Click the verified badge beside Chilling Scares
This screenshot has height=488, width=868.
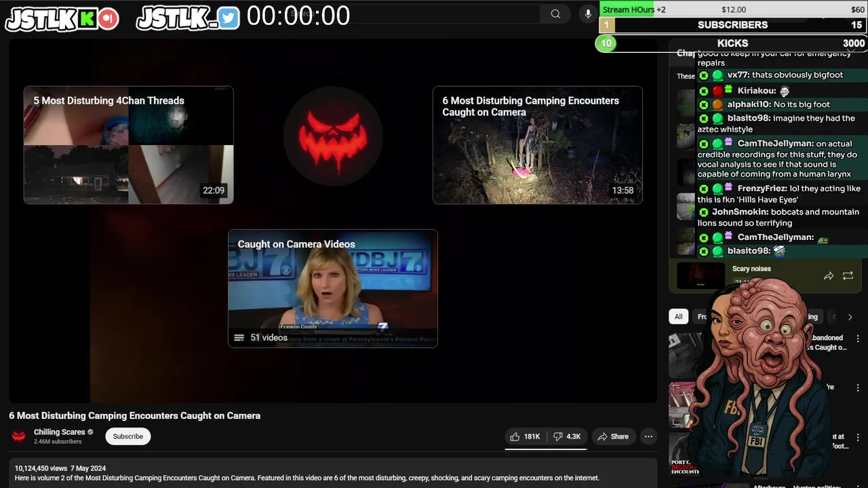90,432
